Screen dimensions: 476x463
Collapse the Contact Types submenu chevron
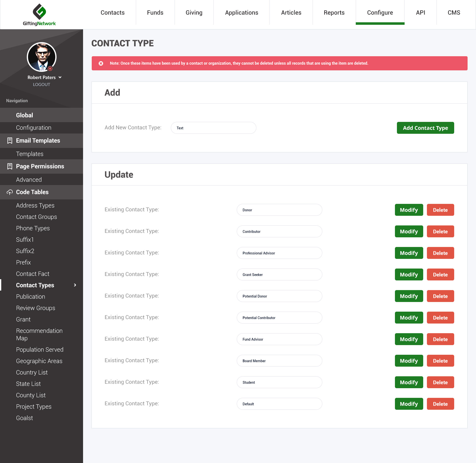(x=75, y=285)
